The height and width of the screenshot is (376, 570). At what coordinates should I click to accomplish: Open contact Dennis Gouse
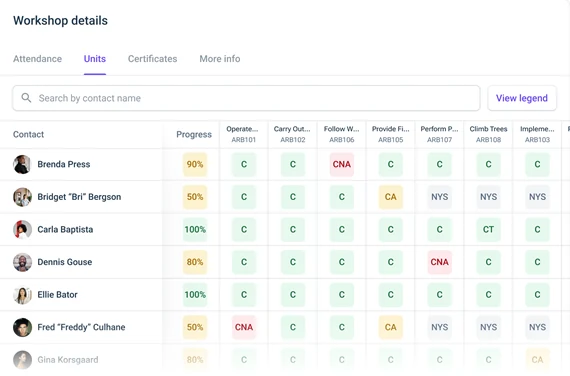[x=65, y=262]
